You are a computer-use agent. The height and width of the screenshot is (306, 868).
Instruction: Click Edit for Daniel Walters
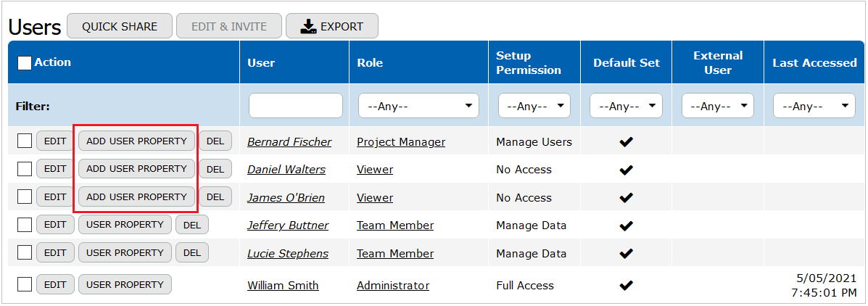coord(55,169)
